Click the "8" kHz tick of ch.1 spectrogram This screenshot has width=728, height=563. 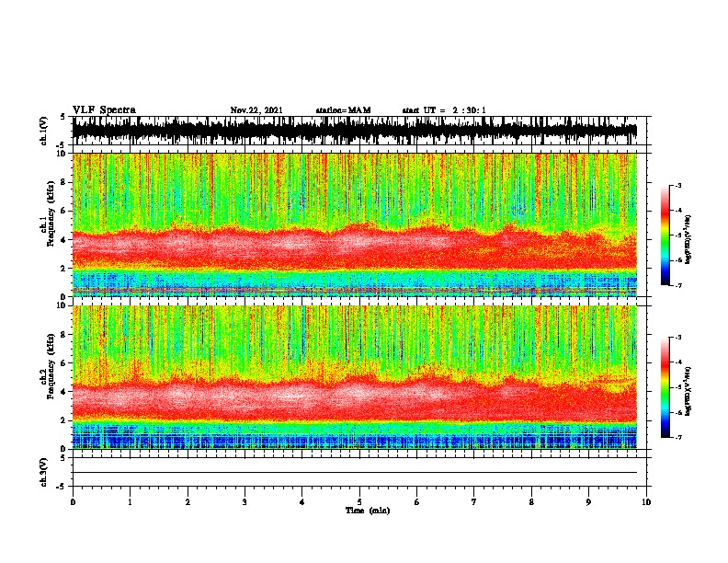point(65,182)
